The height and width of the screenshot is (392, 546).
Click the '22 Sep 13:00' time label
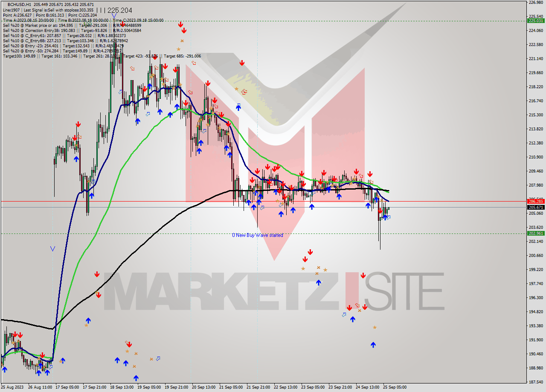(285, 388)
